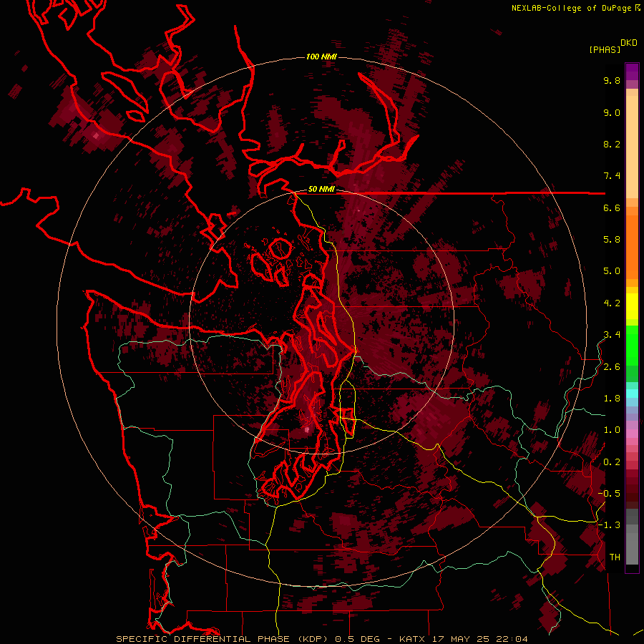644x644 pixels.
Task: Click the (KDP) abbreviation in the caption
Action: 313,639
